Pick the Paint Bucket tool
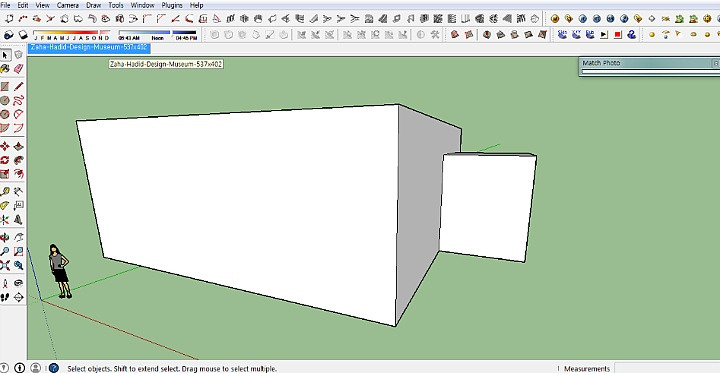 click(5, 69)
